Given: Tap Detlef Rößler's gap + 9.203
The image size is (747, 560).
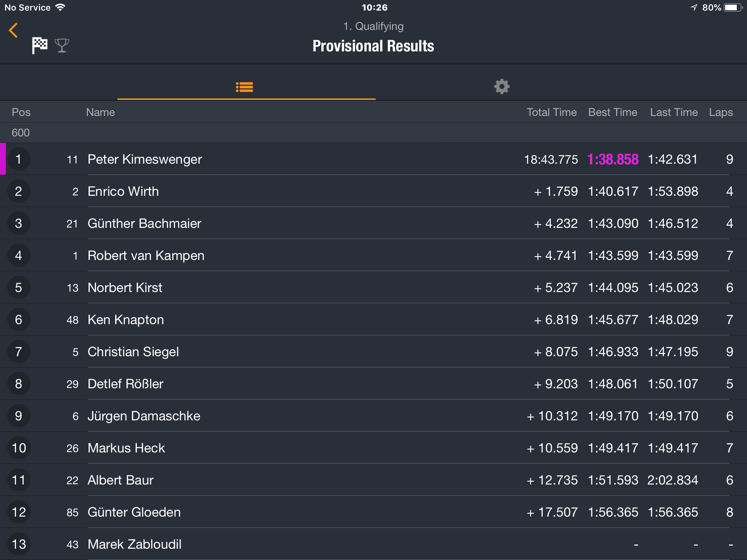Looking at the screenshot, I should click(x=556, y=384).
